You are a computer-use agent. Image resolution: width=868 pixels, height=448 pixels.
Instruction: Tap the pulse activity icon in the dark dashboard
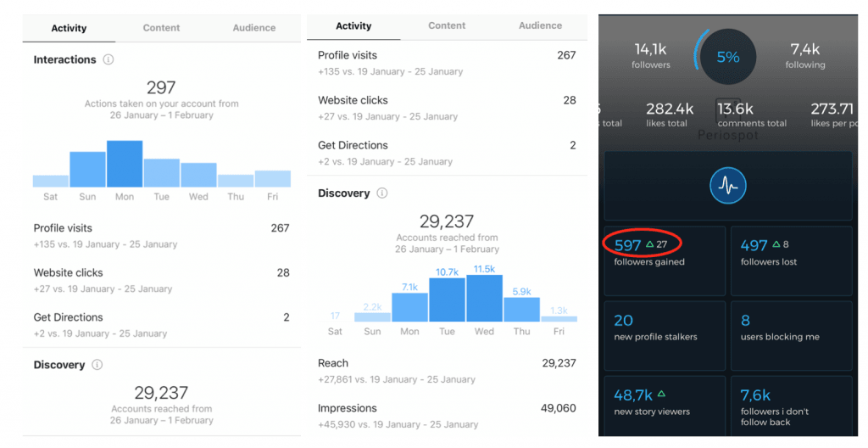[728, 186]
